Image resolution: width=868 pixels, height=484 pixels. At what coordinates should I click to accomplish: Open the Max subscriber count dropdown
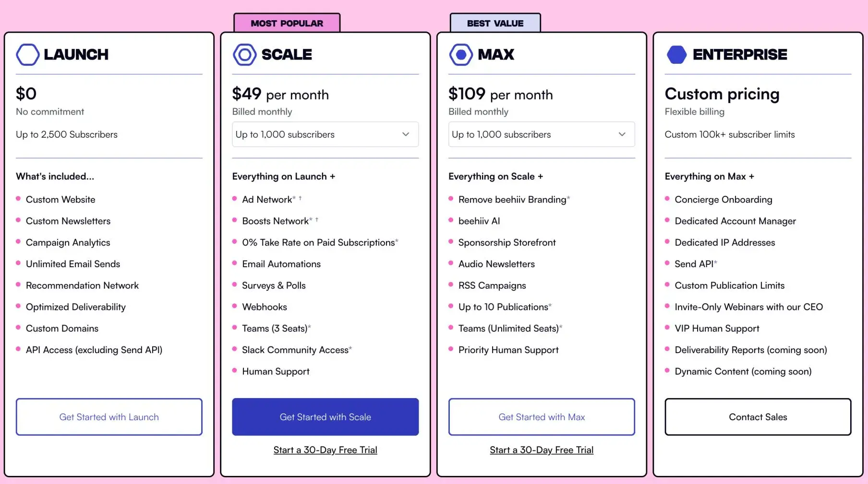point(542,134)
